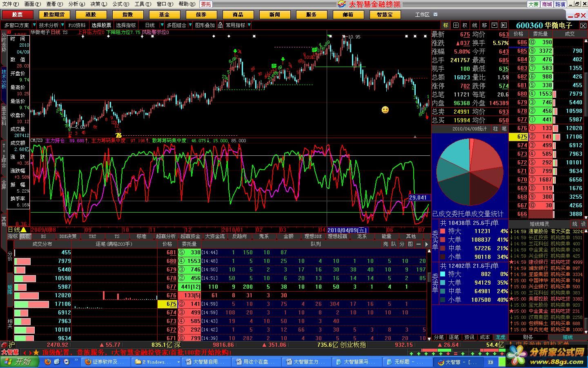Activate the 移 move chart tool
This screenshot has width=588, height=368.
click(485, 25)
